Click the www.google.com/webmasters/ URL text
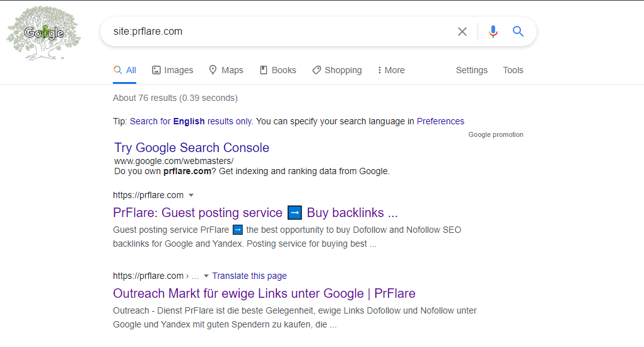This screenshot has width=644, height=347. pyautogui.click(x=173, y=161)
